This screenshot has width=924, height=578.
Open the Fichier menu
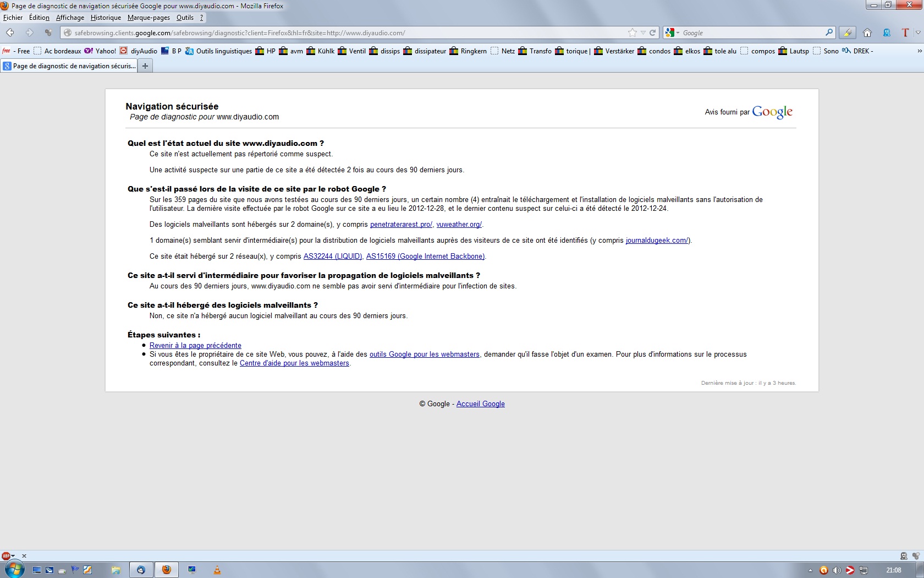[x=13, y=18]
